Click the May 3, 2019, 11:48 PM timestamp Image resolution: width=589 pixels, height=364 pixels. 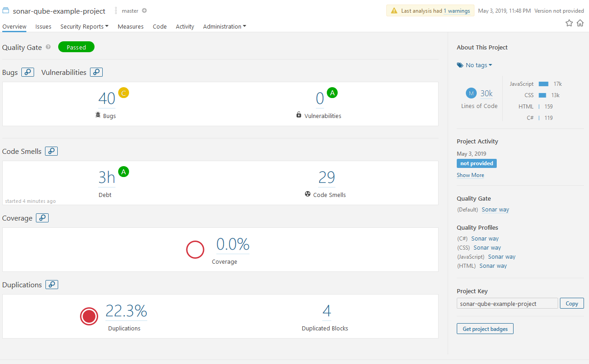point(504,11)
